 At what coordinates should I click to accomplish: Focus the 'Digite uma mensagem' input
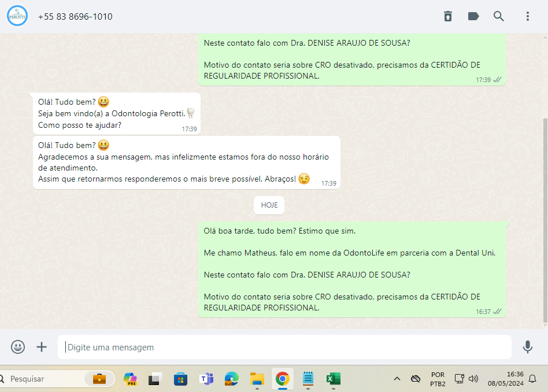(x=284, y=347)
